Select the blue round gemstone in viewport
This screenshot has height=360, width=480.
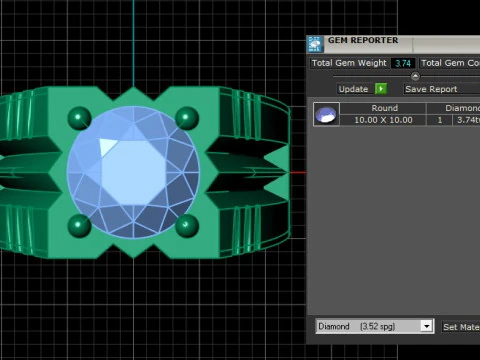pyautogui.click(x=133, y=172)
